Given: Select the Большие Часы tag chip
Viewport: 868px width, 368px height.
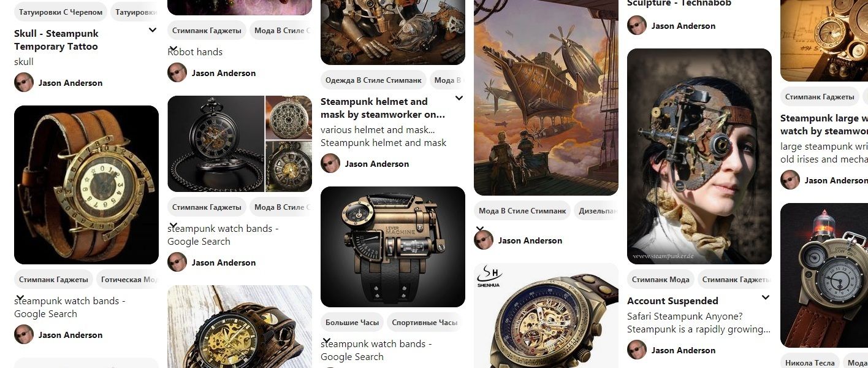Looking at the screenshot, I should click(352, 322).
